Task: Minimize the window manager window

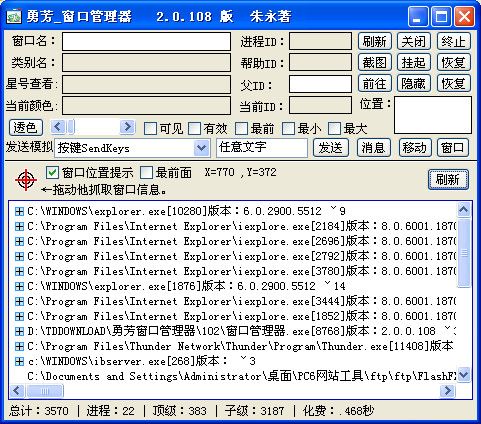Action: coord(417,16)
